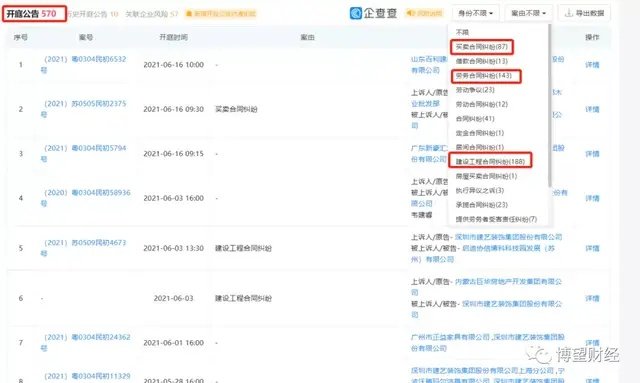Choose 居间合同纠纷(1) option
This screenshot has height=383, width=640.
click(x=480, y=147)
